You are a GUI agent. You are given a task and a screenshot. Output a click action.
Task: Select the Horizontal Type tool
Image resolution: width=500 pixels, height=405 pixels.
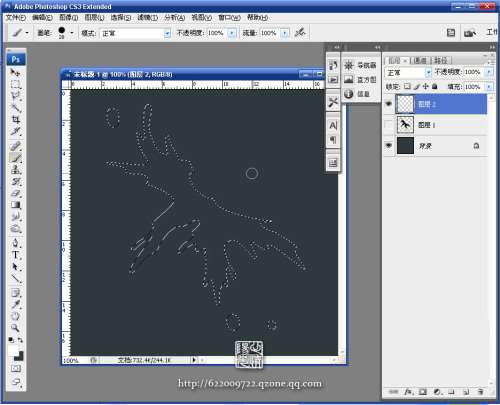pyautogui.click(x=15, y=255)
